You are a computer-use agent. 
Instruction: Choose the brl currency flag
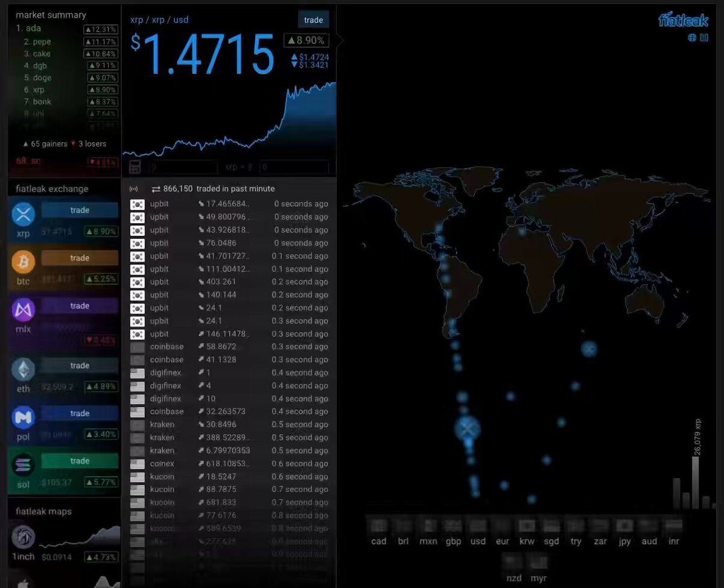(404, 525)
